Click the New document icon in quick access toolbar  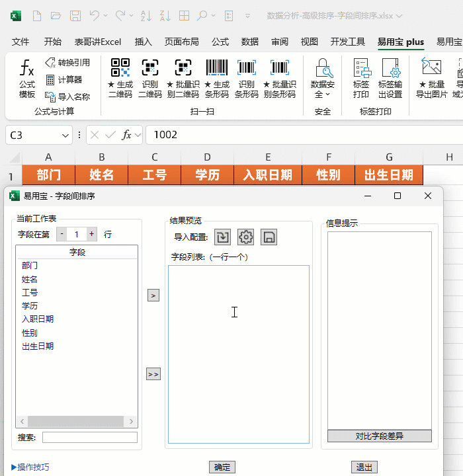point(37,15)
